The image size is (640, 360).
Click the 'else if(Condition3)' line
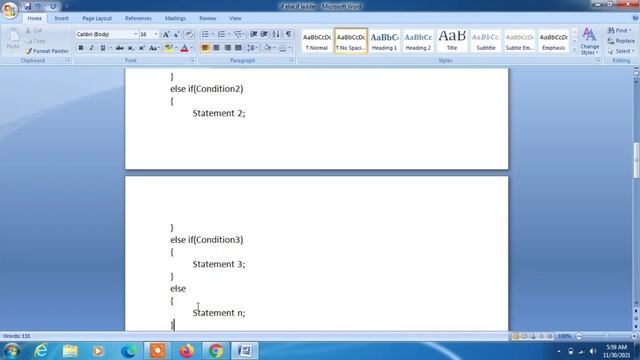pos(207,240)
